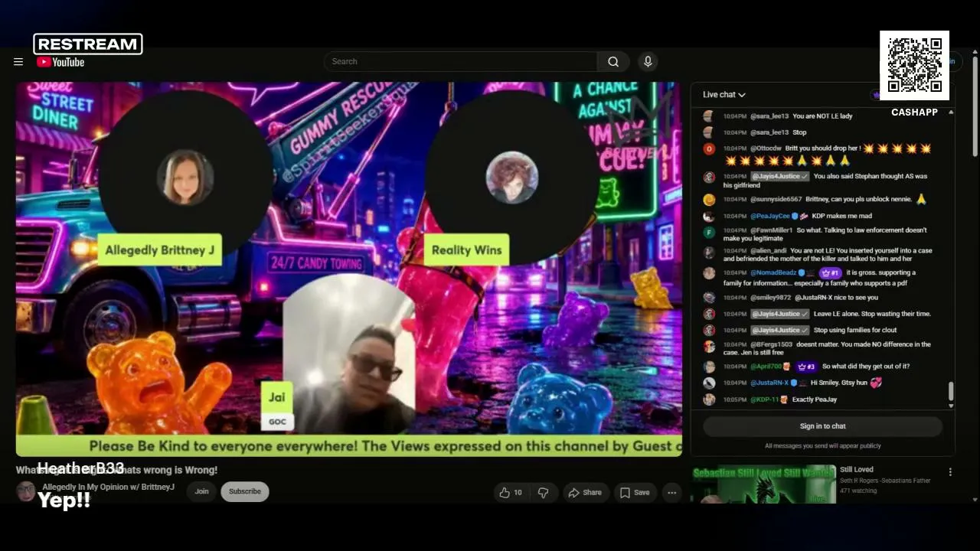Start voice search with the microphone icon
The image size is (980, 551).
[x=648, y=61]
